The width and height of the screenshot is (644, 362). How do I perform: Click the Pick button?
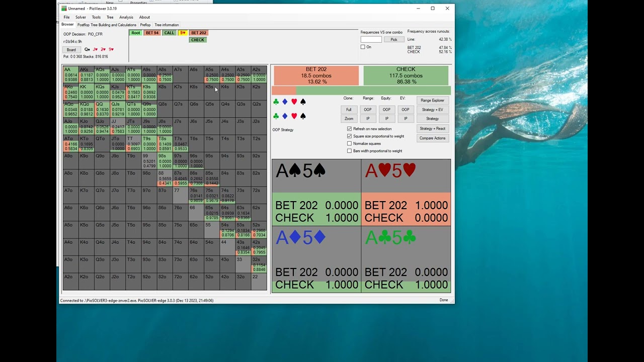394,39
